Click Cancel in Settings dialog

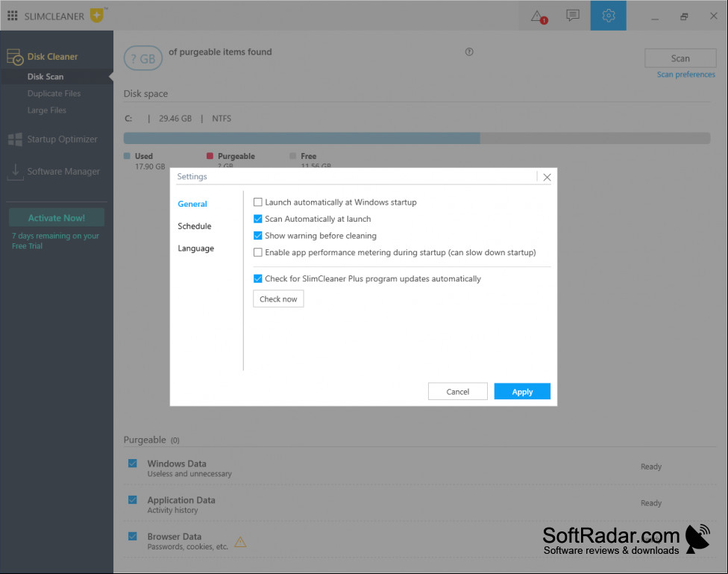coord(458,392)
